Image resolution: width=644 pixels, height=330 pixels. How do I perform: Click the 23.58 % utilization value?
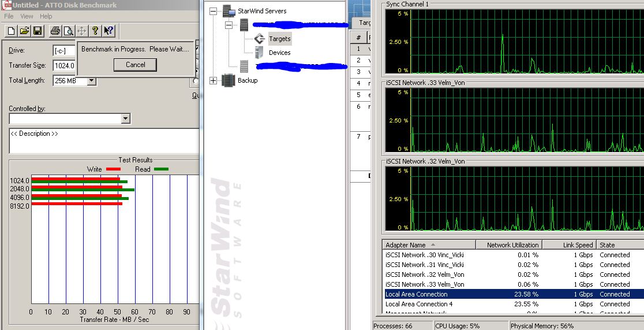click(x=526, y=294)
